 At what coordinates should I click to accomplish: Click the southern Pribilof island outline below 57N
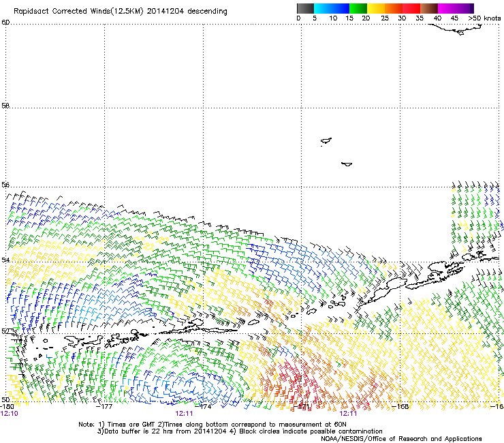pos(347,164)
